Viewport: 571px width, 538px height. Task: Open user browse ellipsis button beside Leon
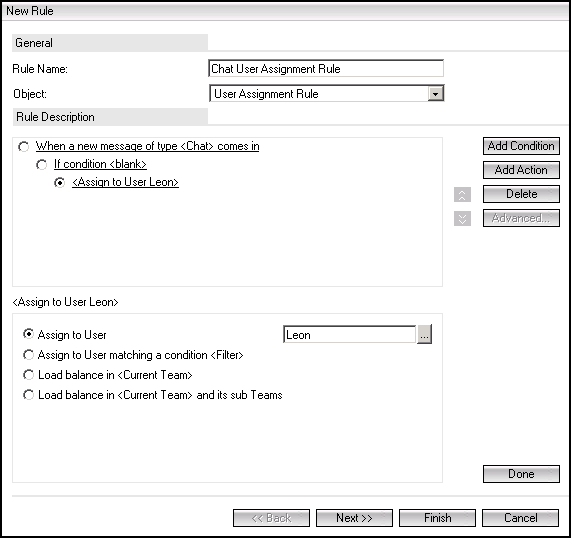[x=424, y=334]
